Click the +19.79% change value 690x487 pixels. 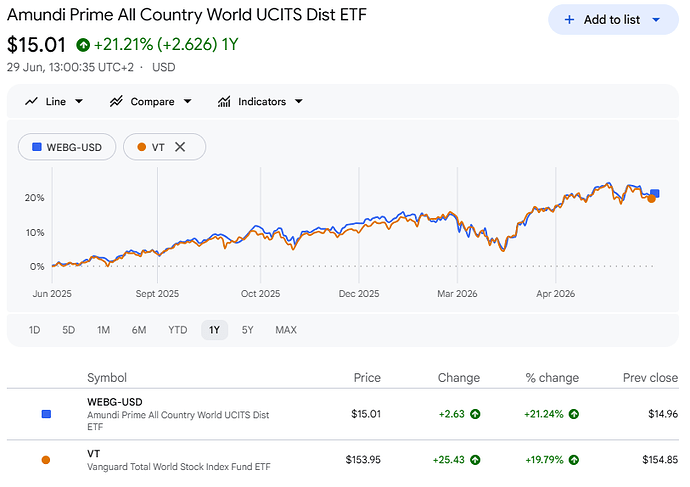544,460
